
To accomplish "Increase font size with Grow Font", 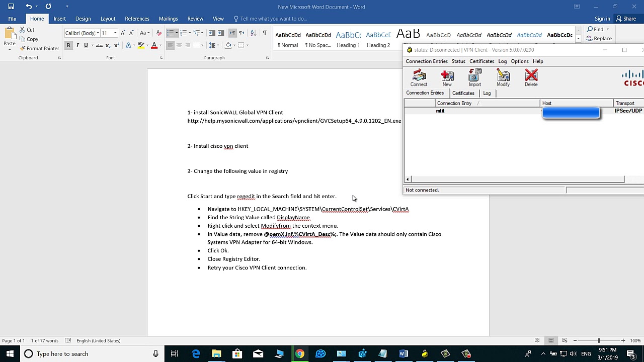I will [123, 33].
